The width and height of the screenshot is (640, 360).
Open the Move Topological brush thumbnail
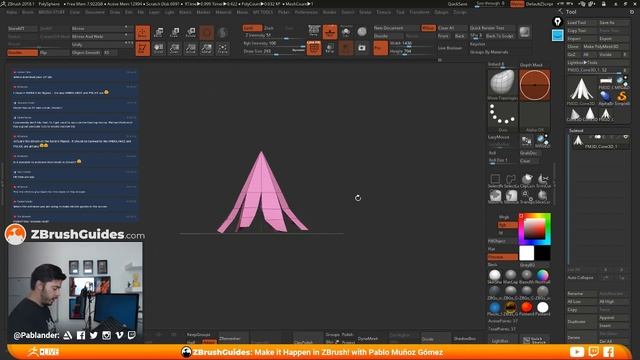(x=502, y=84)
